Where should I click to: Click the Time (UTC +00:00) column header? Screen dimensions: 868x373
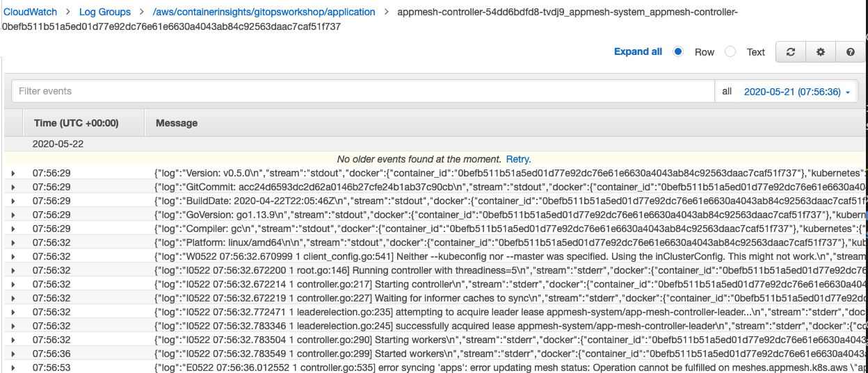pos(76,123)
